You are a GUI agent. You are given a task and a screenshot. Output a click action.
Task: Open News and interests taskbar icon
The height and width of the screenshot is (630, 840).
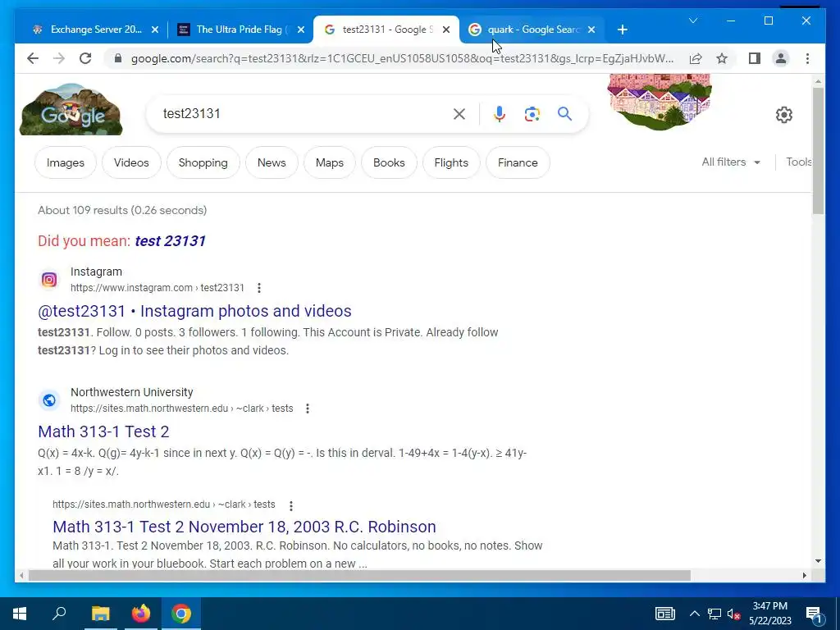point(664,614)
